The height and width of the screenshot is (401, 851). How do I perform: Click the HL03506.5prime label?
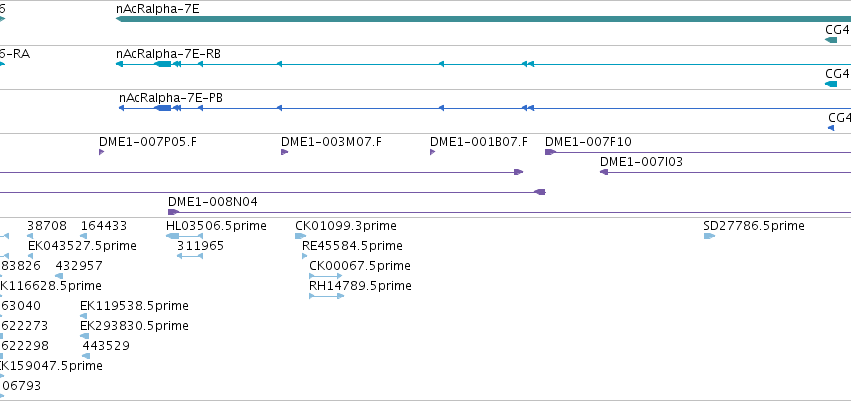[216, 226]
